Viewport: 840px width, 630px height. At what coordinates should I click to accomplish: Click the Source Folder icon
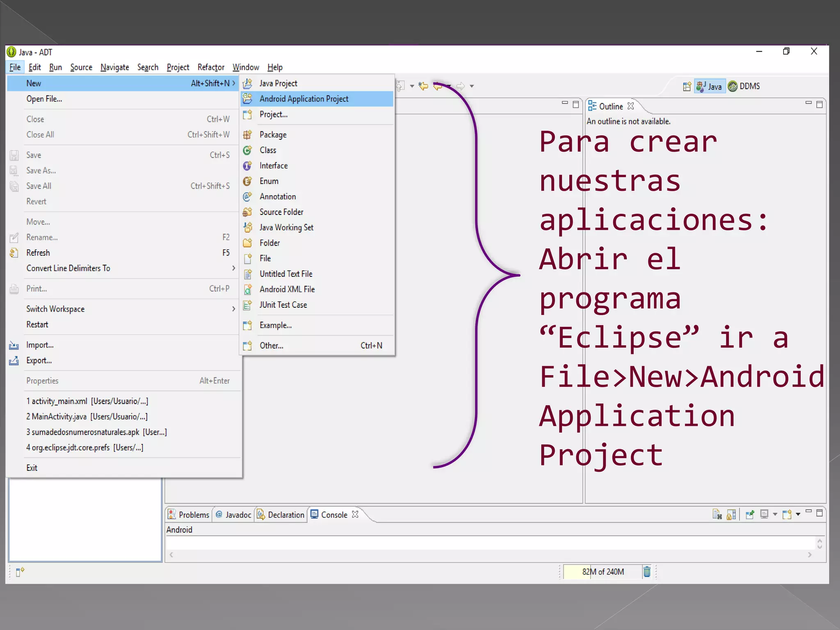247,212
